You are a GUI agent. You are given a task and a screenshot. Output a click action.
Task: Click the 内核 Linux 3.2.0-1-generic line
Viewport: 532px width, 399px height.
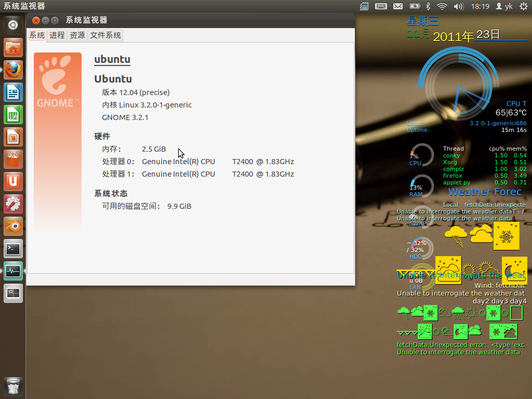[147, 105]
